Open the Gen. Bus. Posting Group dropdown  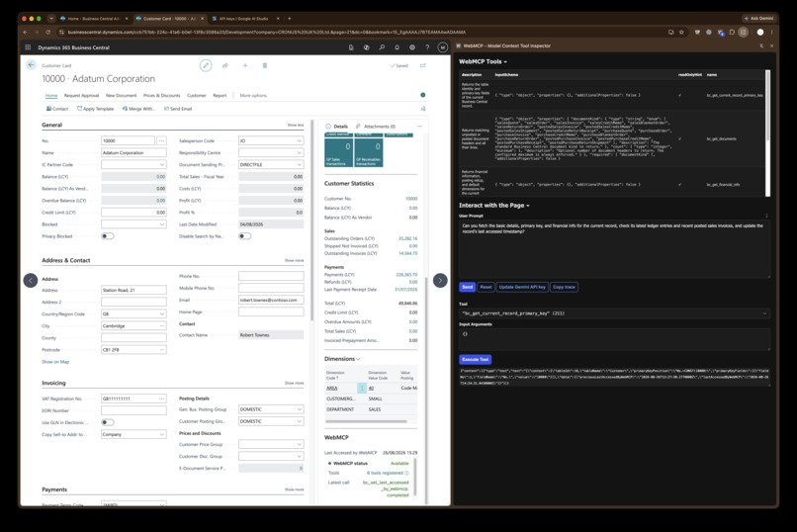click(x=299, y=409)
